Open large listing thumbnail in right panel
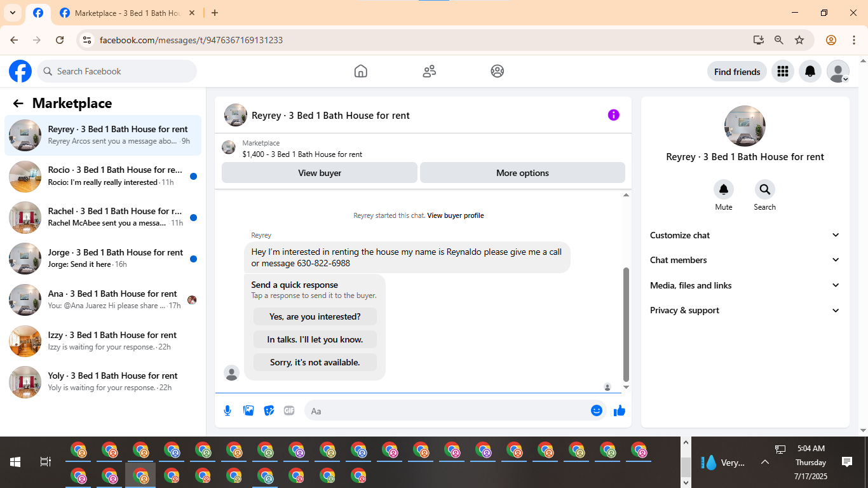Viewport: 868px width, 488px height. [x=745, y=126]
